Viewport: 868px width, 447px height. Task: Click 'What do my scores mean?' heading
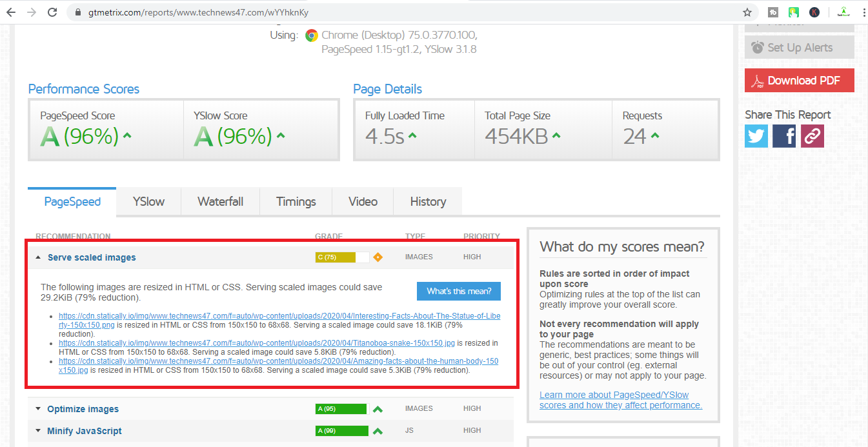622,246
